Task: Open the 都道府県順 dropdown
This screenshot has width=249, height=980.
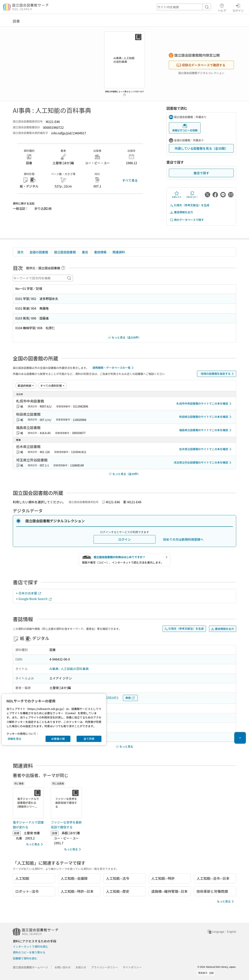Action: click(26, 386)
